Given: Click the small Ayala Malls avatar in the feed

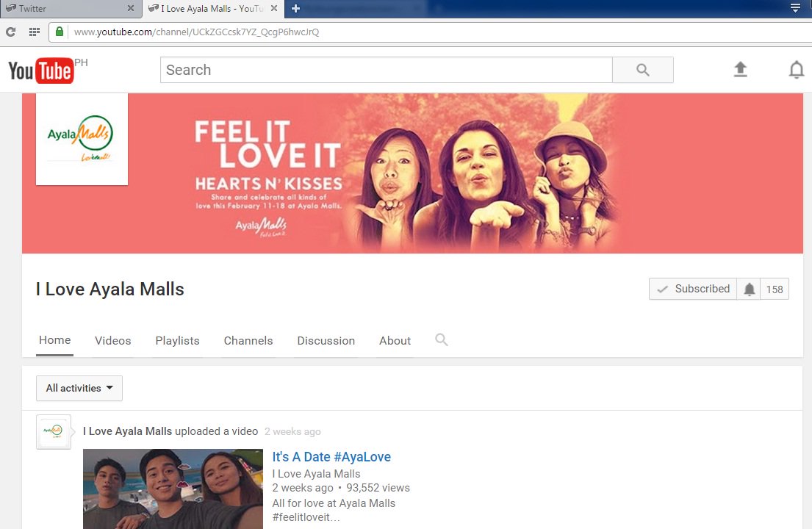Looking at the screenshot, I should 54,432.
